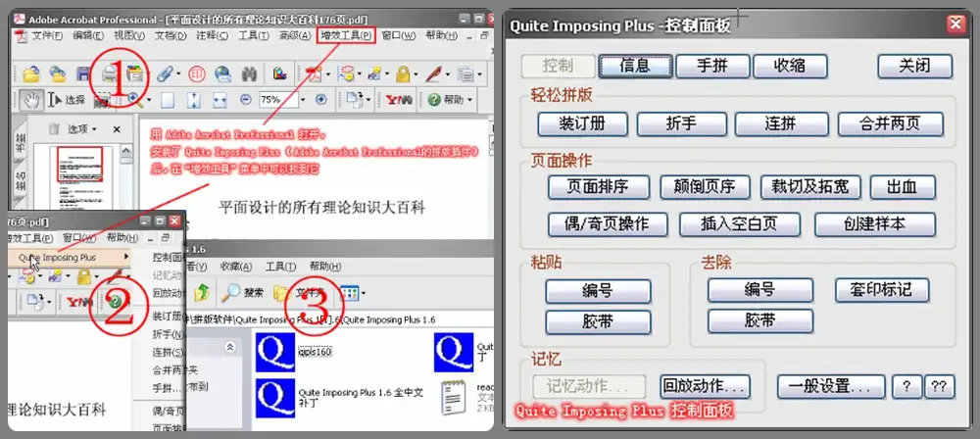The height and width of the screenshot is (439, 980).
Task: Click the Views icon in Explorer toolbar
Action: (350, 292)
